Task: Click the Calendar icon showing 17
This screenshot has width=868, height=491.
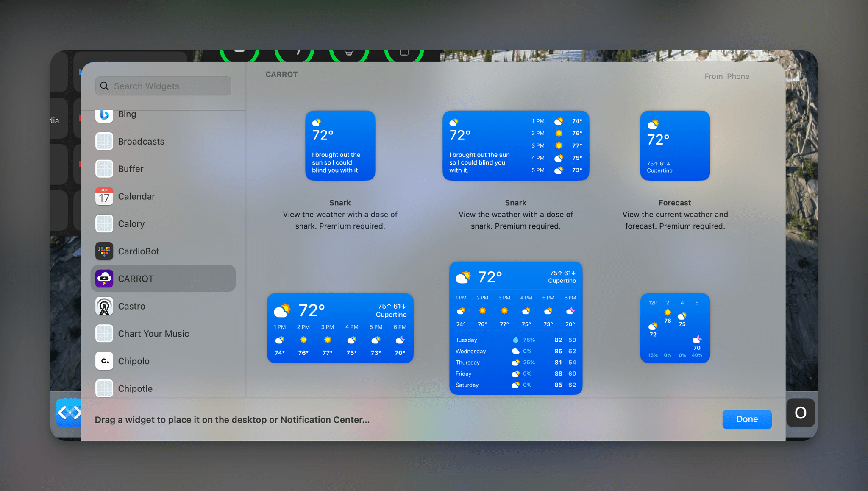Action: pyautogui.click(x=104, y=196)
